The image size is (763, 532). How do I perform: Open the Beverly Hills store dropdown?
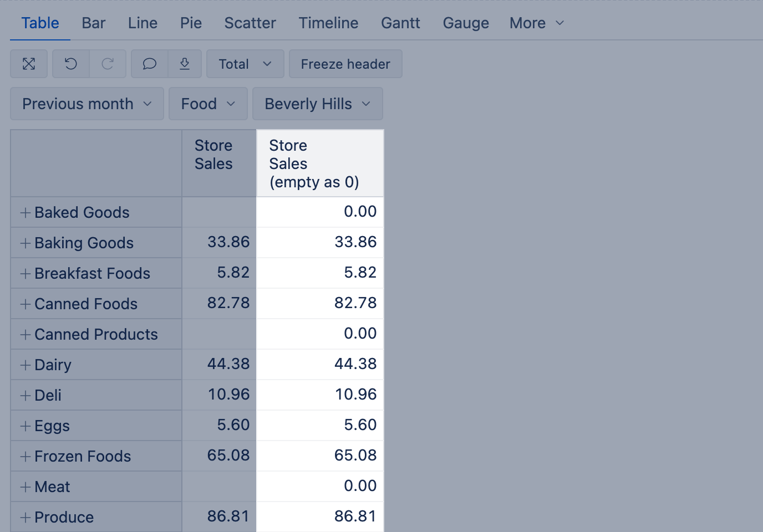(317, 104)
